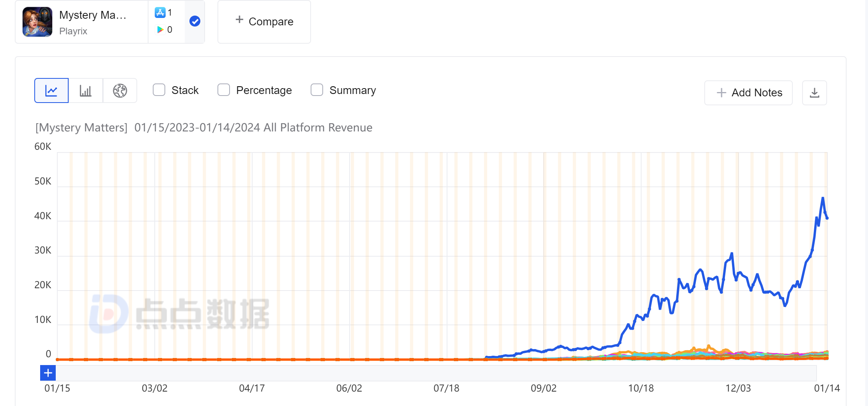Click the chart title text
This screenshot has width=868, height=406.
[204, 128]
